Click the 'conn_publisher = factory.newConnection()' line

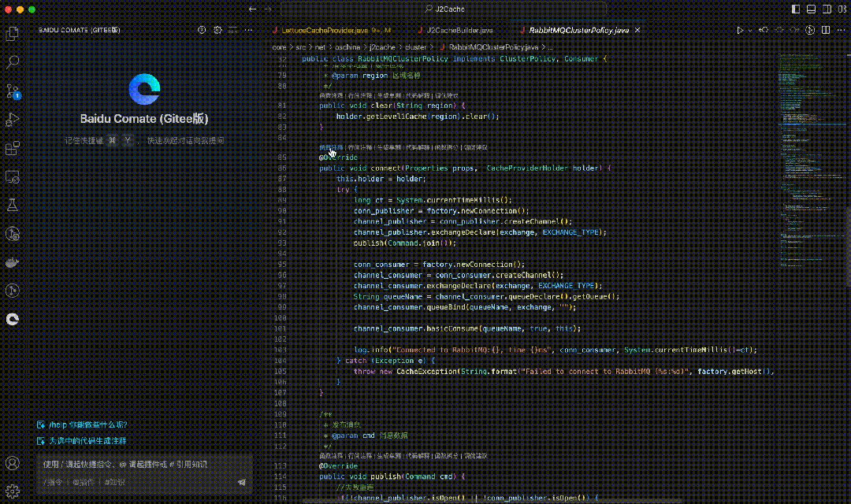[441, 211]
